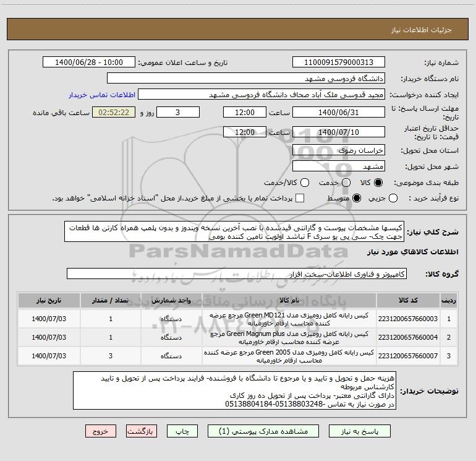This screenshot has height=461, width=476.
Task: Click the city field مشهد
Action: [x=339, y=166]
